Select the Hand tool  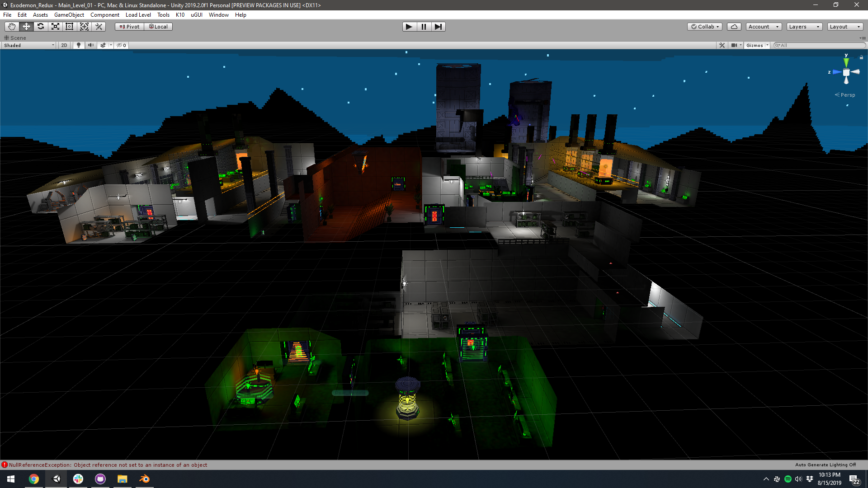click(12, 27)
